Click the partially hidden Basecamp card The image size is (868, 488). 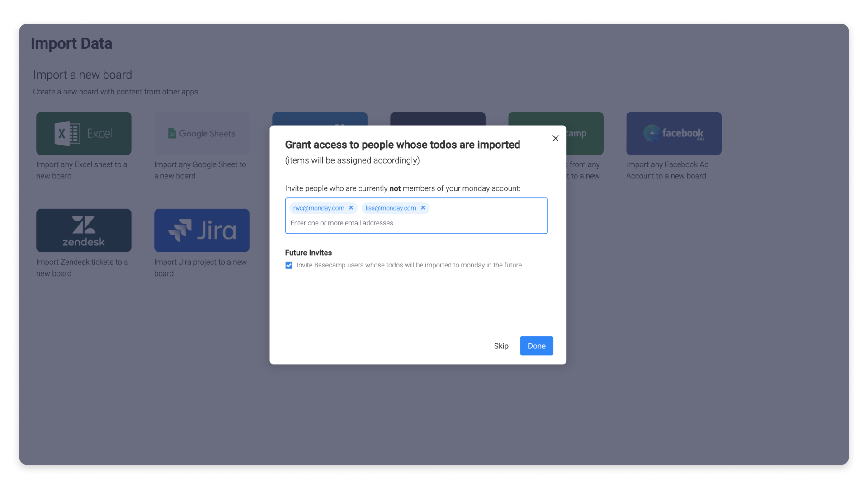(x=585, y=133)
